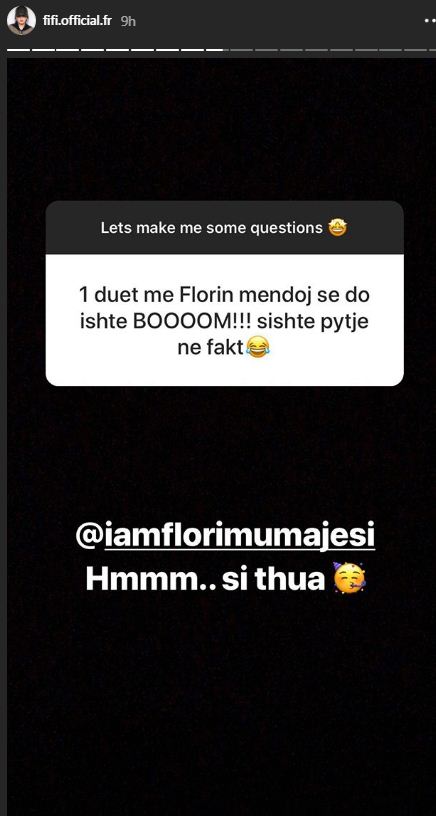The image size is (436, 816).
Task: Tap the party face emoji after 'si thua'
Action: click(350, 579)
